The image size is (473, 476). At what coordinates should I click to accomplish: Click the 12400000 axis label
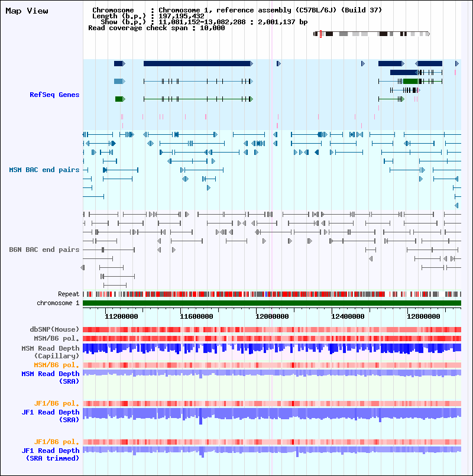(x=348, y=316)
